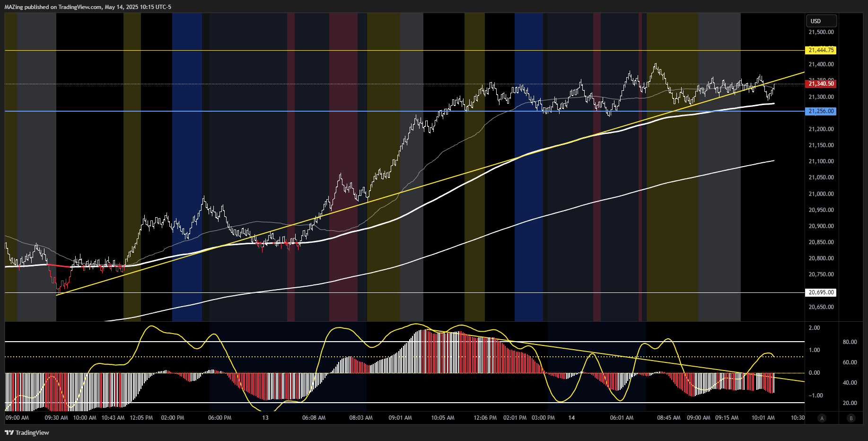Image resolution: width=868 pixels, height=441 pixels.
Task: Toggle the circular B button on the scale
Action: tap(851, 418)
